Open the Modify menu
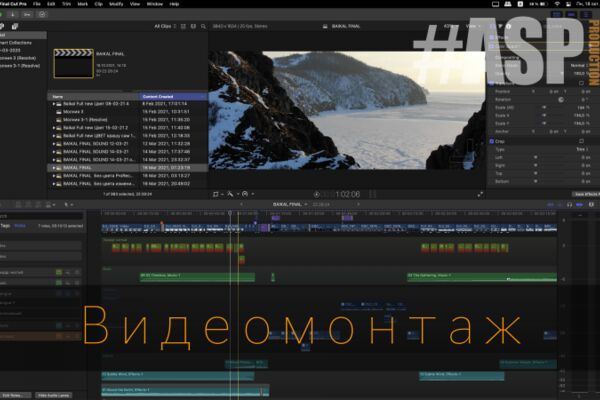 116,4
